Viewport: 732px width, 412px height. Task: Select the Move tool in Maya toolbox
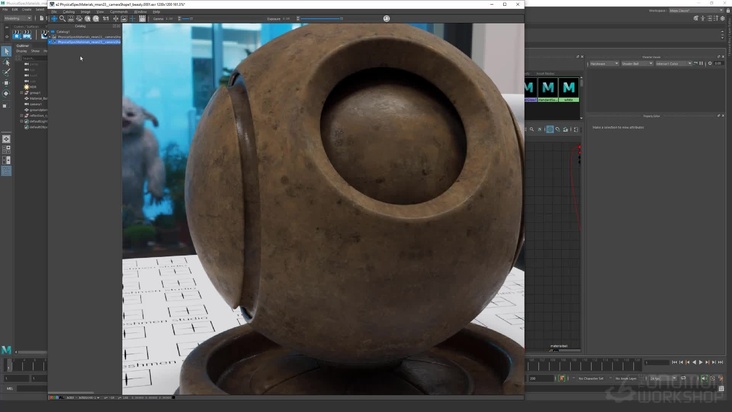(x=6, y=83)
